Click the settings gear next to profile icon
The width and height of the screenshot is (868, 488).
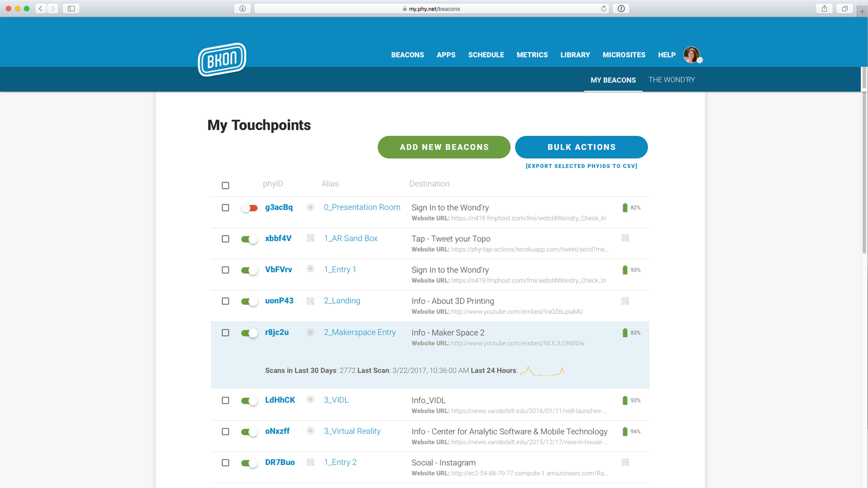pyautogui.click(x=699, y=60)
